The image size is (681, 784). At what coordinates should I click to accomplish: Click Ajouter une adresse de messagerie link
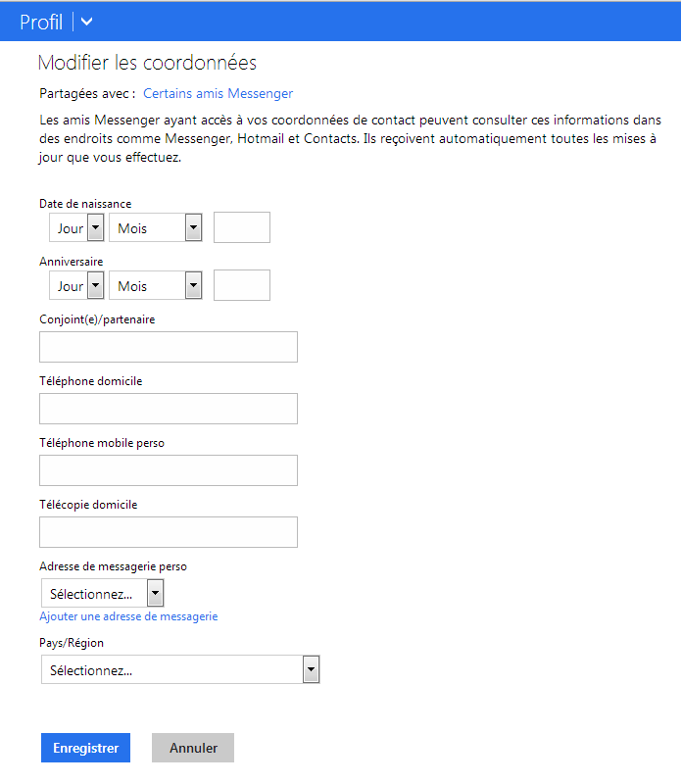pyautogui.click(x=128, y=616)
